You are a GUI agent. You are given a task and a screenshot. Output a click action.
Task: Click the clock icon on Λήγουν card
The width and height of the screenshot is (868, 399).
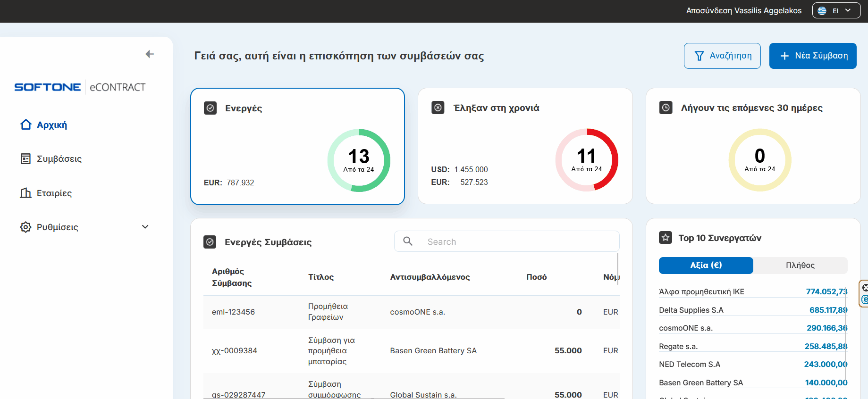point(666,108)
